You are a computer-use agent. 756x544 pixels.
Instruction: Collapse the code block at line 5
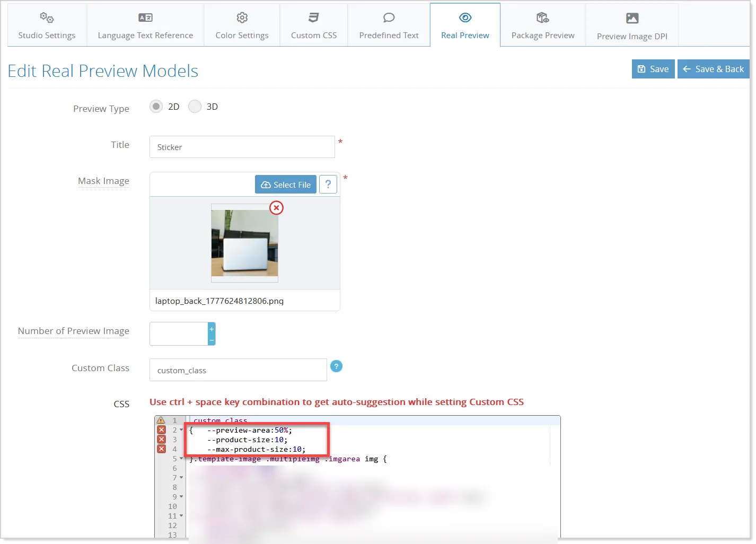point(181,459)
